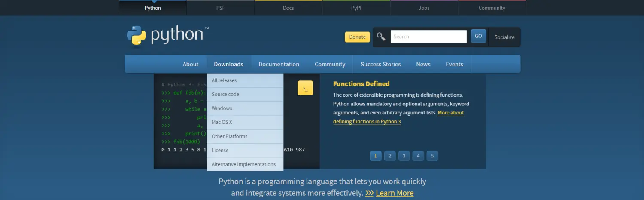Open the News navigation menu
Screen dimensions: 644x200
click(x=423, y=64)
